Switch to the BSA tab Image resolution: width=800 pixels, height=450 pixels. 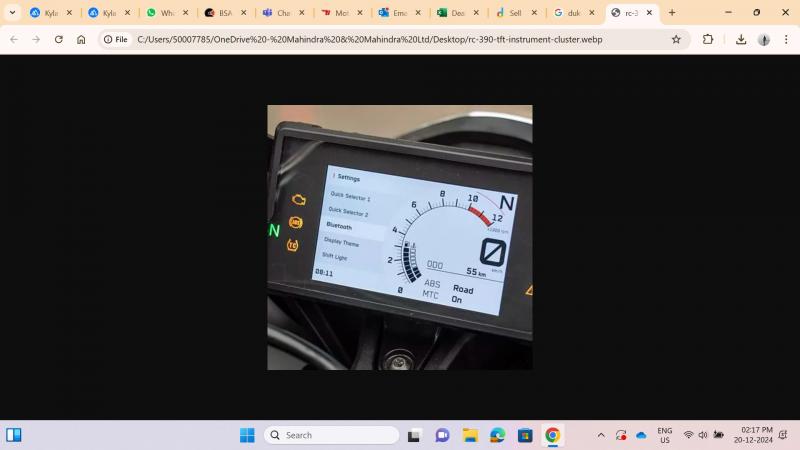coord(218,13)
